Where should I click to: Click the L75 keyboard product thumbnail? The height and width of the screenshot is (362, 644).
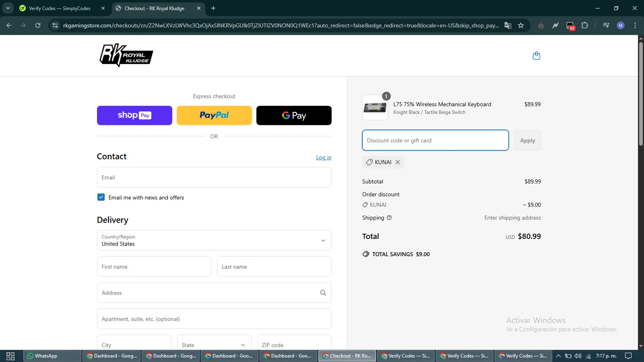[x=375, y=108]
